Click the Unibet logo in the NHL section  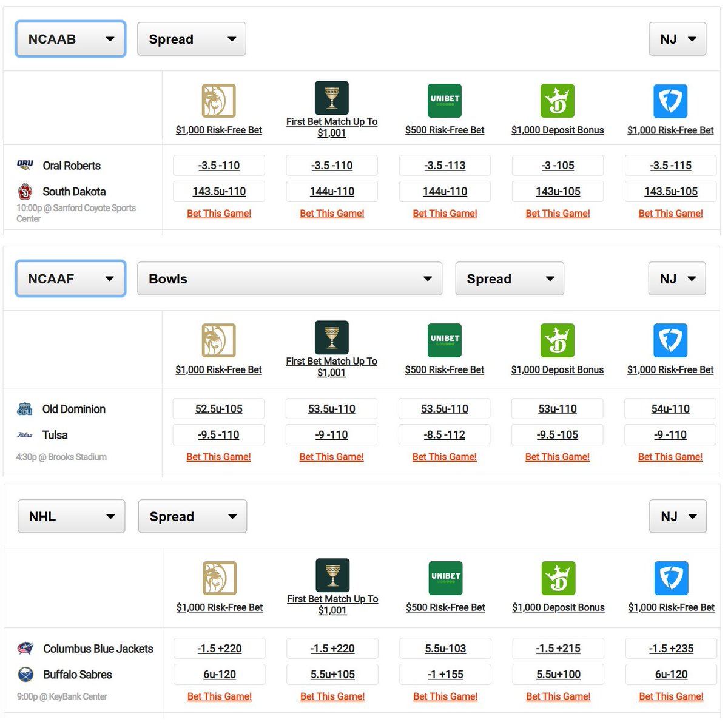(446, 578)
